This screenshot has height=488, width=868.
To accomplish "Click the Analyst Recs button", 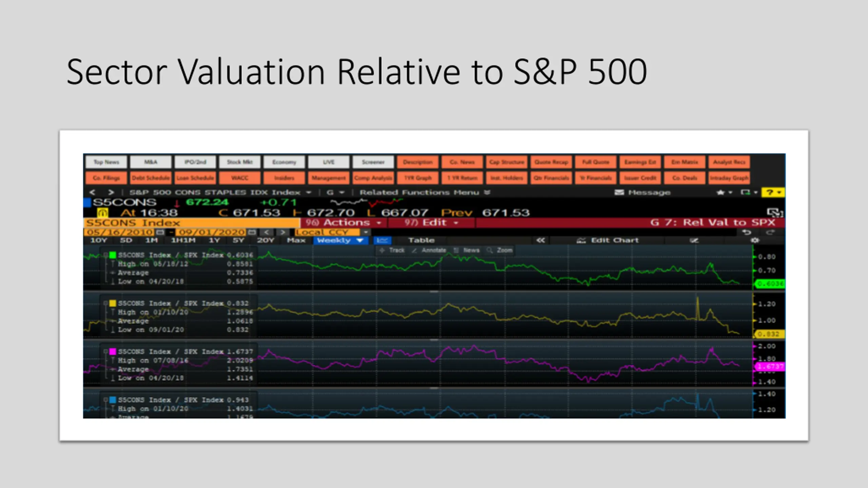I will (x=729, y=162).
